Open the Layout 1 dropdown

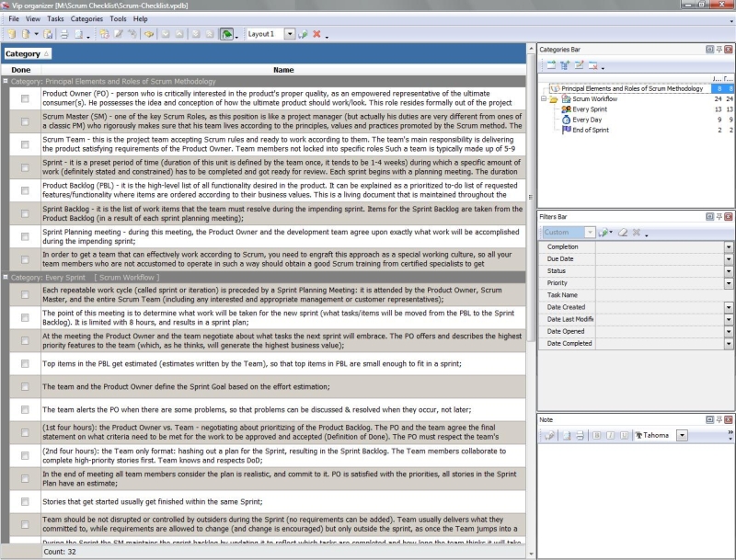(x=290, y=34)
